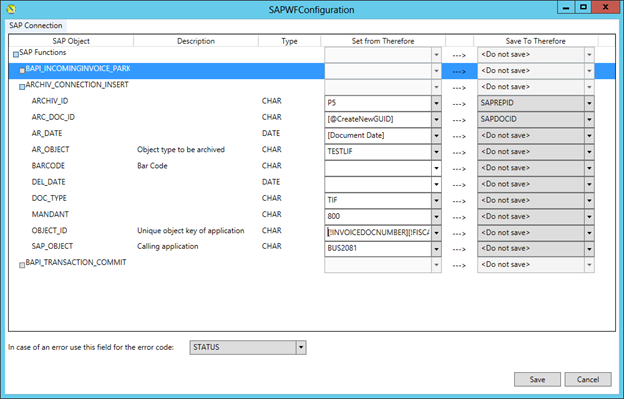Open Set from Therefore dropdown for ARC_DOC_ID

(x=436, y=119)
